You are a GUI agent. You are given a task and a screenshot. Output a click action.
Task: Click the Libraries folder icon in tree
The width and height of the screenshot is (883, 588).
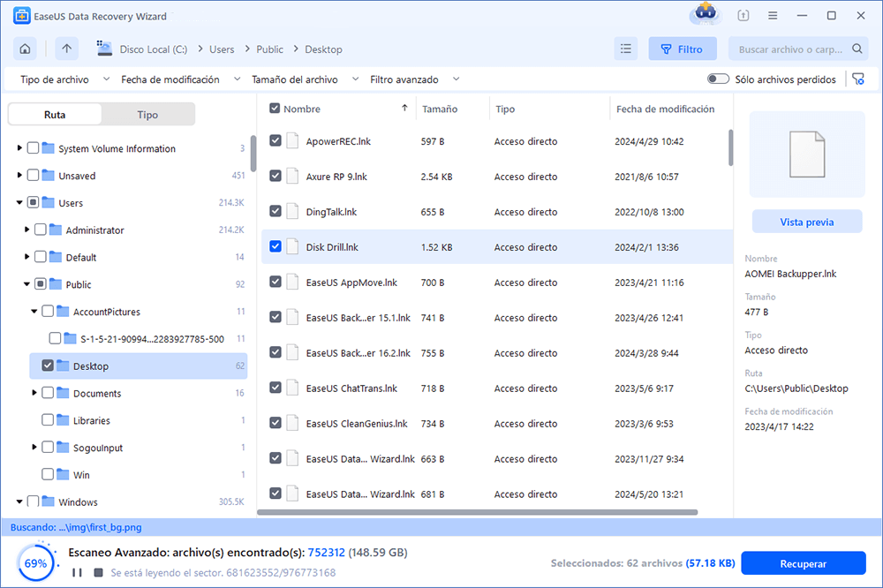(63, 420)
